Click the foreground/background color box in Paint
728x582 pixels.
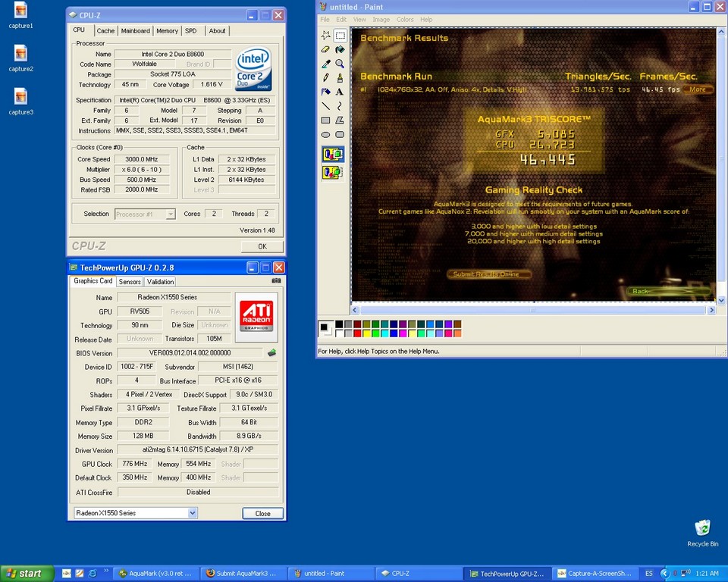[x=326, y=329]
